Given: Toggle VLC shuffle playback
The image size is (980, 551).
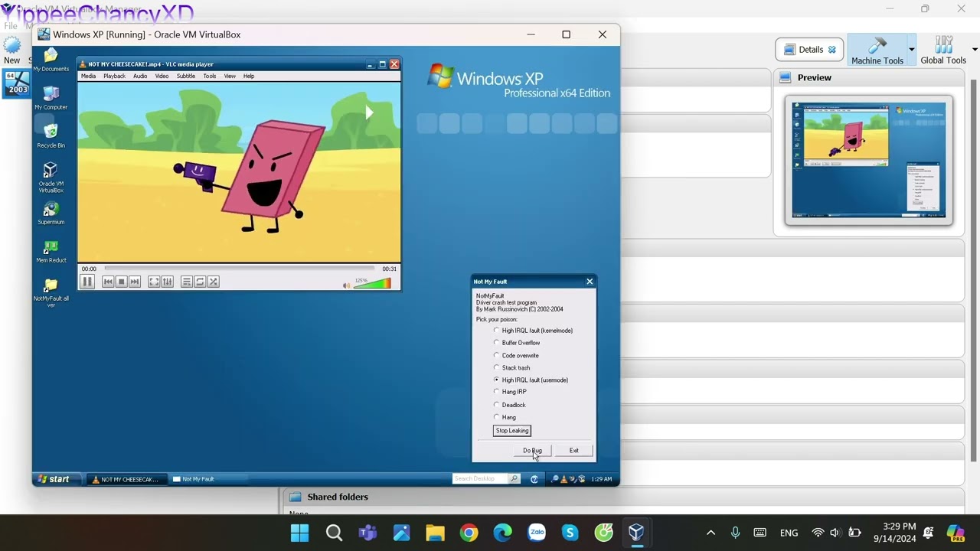Looking at the screenshot, I should click(x=214, y=282).
